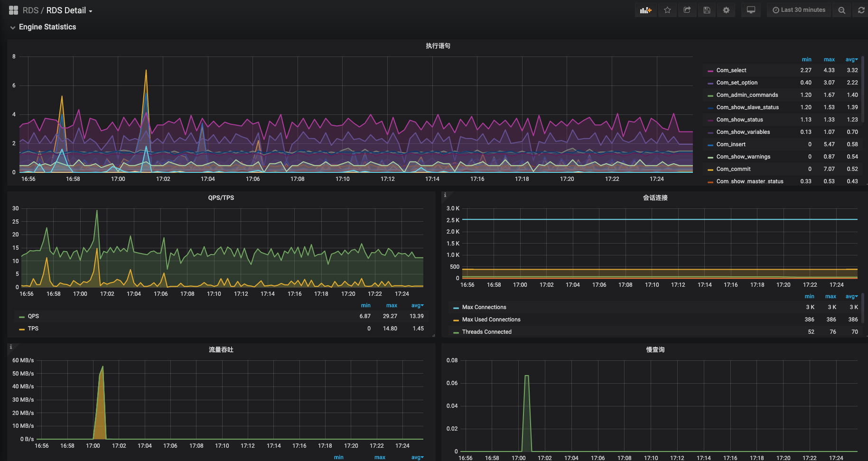The image size is (868, 461).
Task: Click the info icon on 流量吞吐 panel
Action: (10, 347)
